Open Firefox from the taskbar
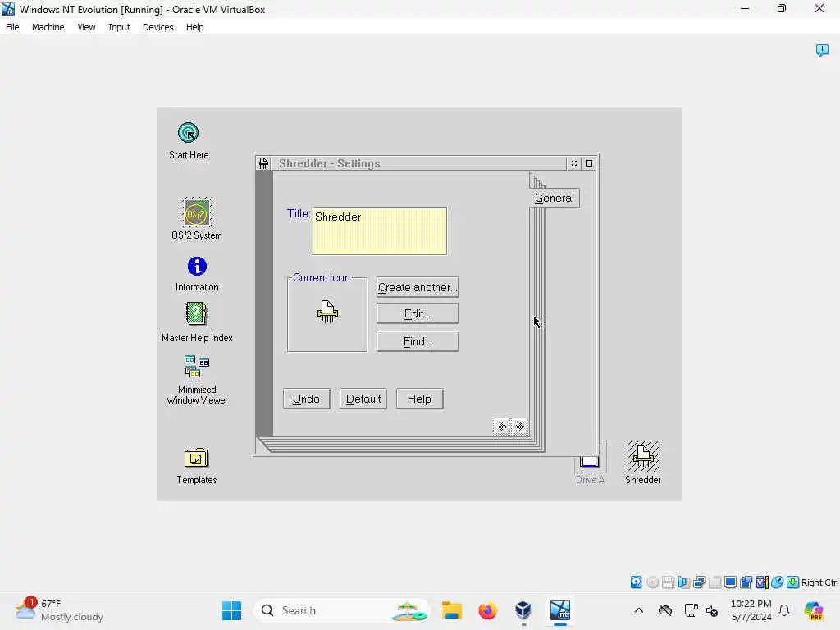The height and width of the screenshot is (630, 840). pos(487,610)
